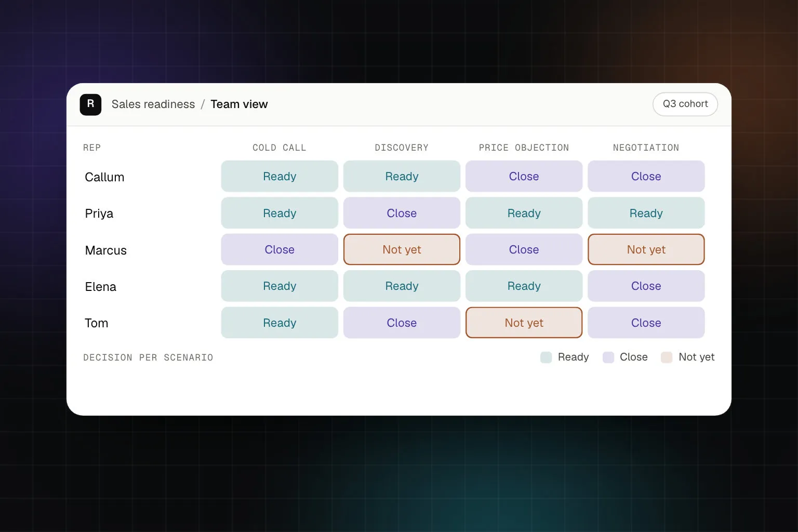Open Marcus's Discovery Not yet cell
Image resolution: width=798 pixels, height=532 pixels.
402,249
